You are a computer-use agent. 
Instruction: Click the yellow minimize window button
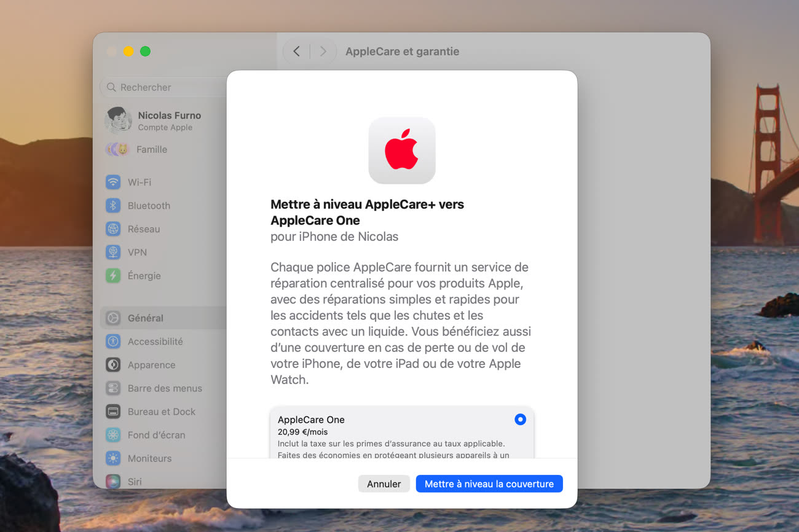tap(128, 52)
